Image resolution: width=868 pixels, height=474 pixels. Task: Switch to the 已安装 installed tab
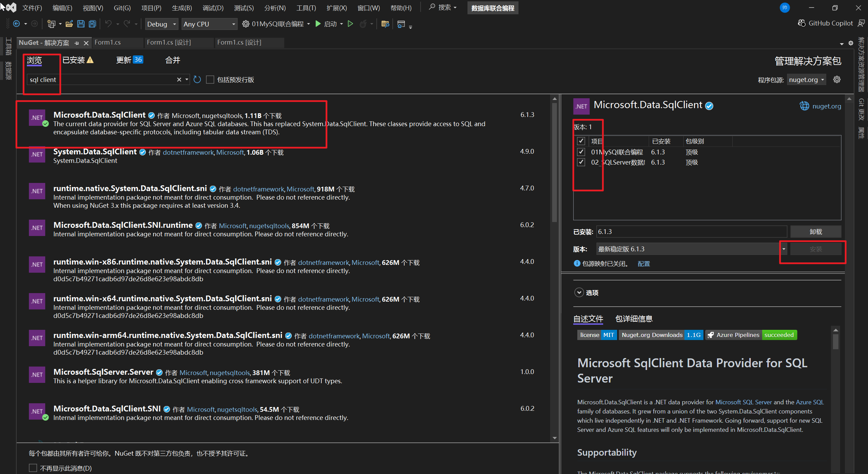pyautogui.click(x=74, y=60)
